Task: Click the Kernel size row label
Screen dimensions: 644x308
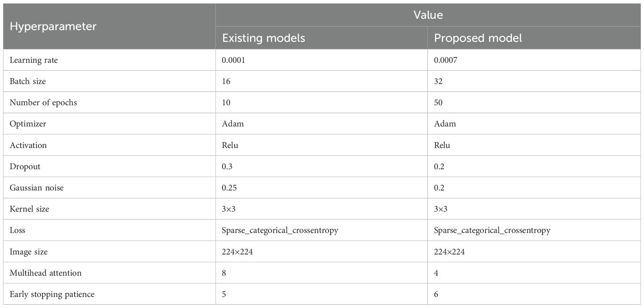Action: 29,209
